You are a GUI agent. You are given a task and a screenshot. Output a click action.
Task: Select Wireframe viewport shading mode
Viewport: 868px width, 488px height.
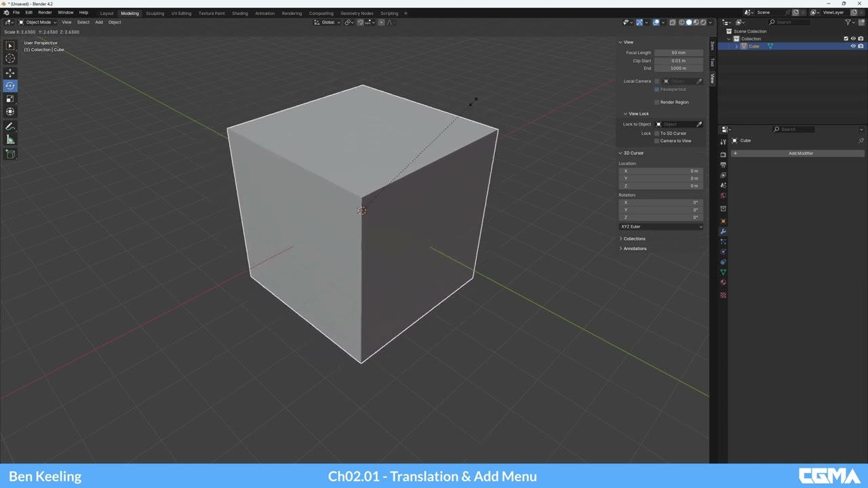pos(682,22)
